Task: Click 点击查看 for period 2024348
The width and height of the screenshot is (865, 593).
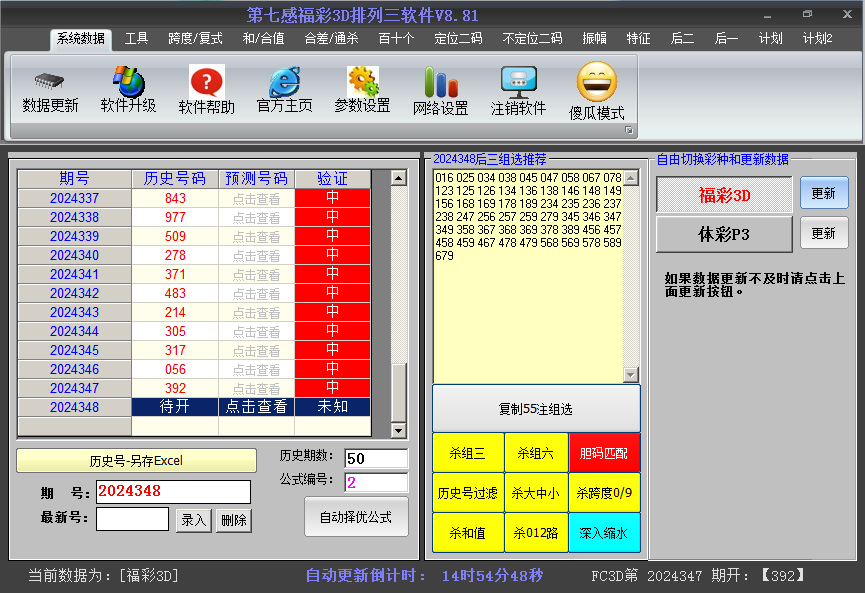Action: tap(256, 407)
